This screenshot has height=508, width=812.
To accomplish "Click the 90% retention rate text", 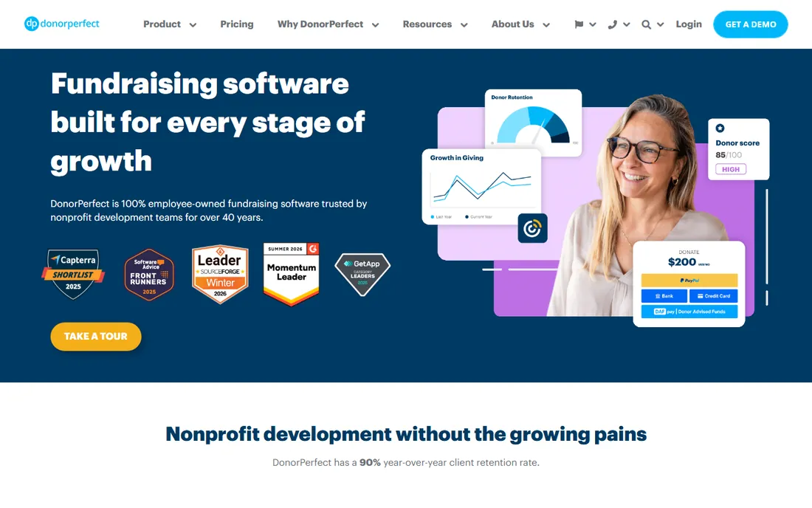I will (x=406, y=462).
